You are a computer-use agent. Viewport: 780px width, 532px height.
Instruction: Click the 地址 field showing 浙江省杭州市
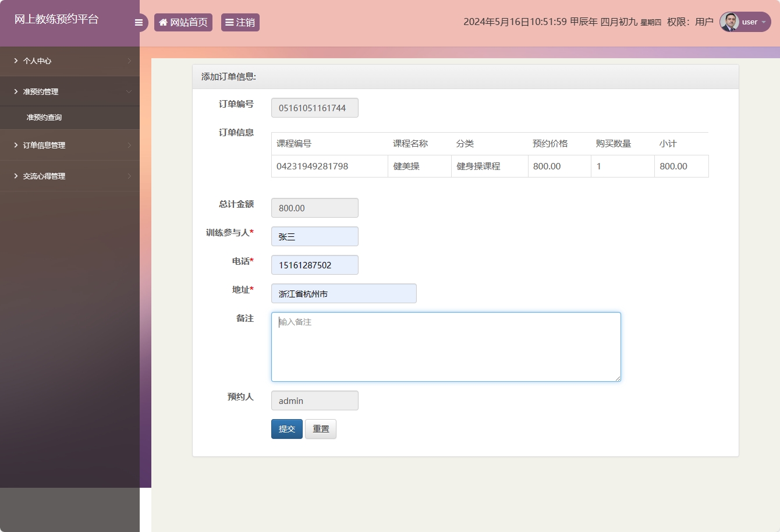tap(343, 293)
